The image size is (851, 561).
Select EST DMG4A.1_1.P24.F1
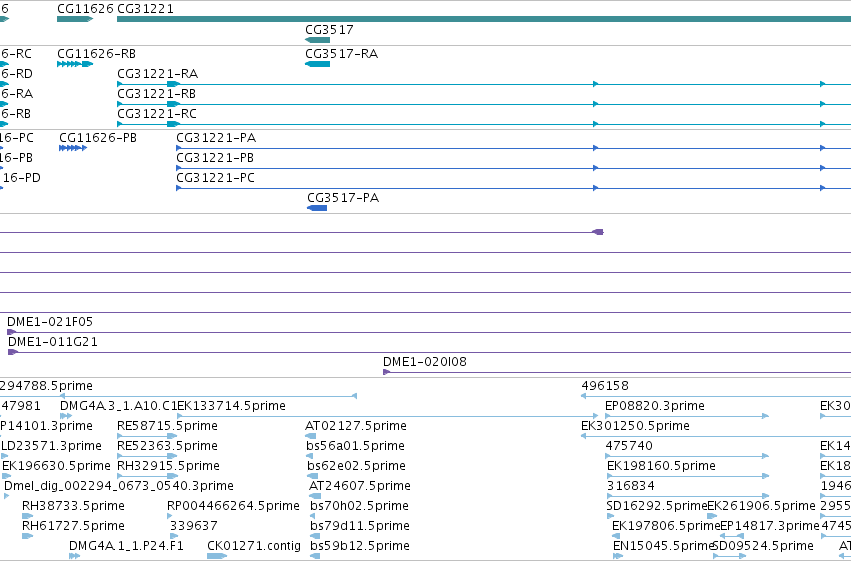(126, 546)
